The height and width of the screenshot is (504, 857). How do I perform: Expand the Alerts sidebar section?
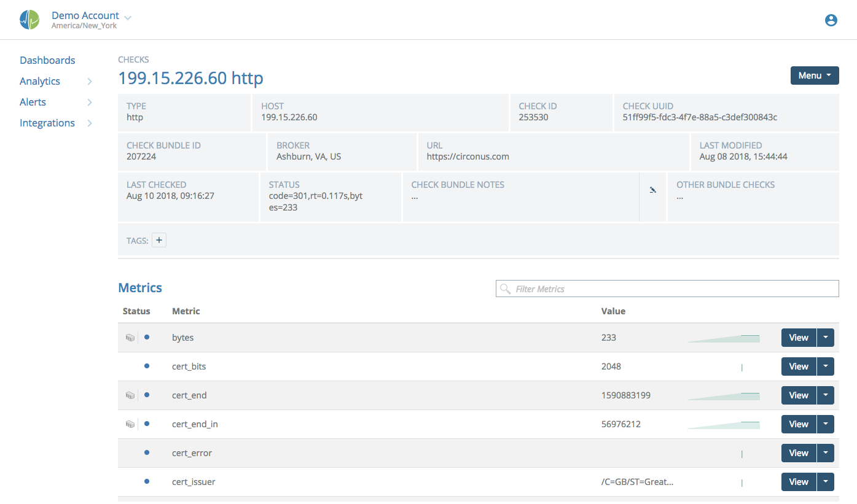point(33,102)
